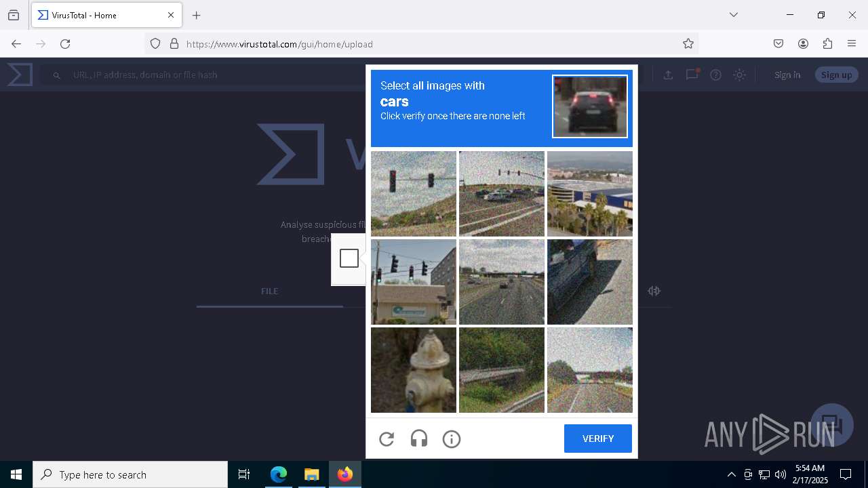Open Save to Pocket icon

(x=778, y=44)
